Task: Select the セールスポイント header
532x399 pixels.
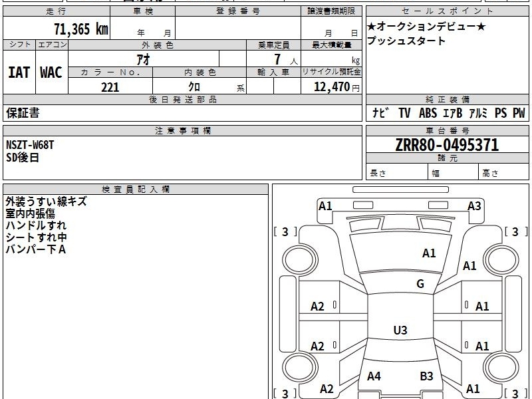Action: (x=447, y=11)
